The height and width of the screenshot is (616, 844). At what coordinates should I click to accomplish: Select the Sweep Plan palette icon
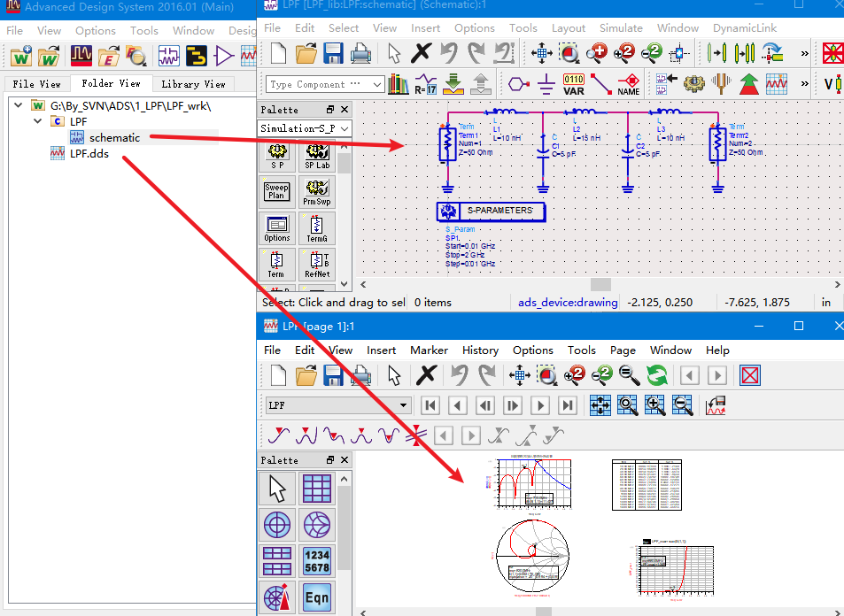(x=277, y=192)
